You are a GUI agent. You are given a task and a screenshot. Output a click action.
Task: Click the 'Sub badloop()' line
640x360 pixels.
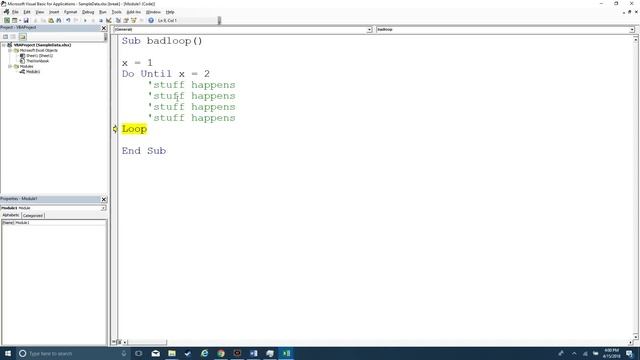[x=162, y=41]
